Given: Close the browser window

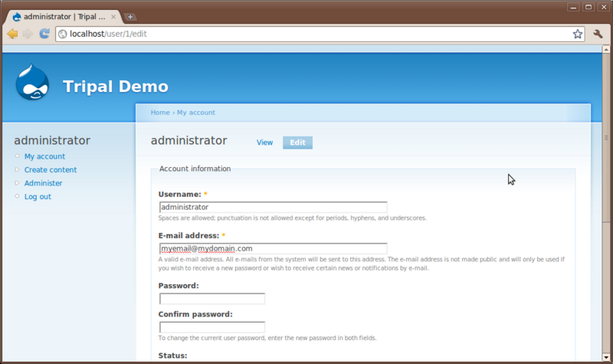Looking at the screenshot, I should 604,7.
